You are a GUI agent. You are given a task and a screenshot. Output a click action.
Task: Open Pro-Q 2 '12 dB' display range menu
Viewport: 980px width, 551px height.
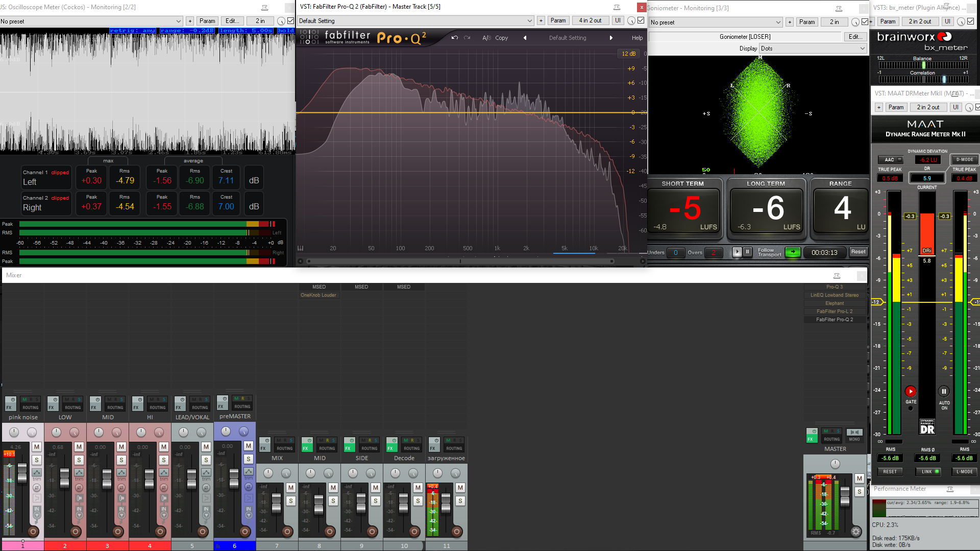[628, 54]
